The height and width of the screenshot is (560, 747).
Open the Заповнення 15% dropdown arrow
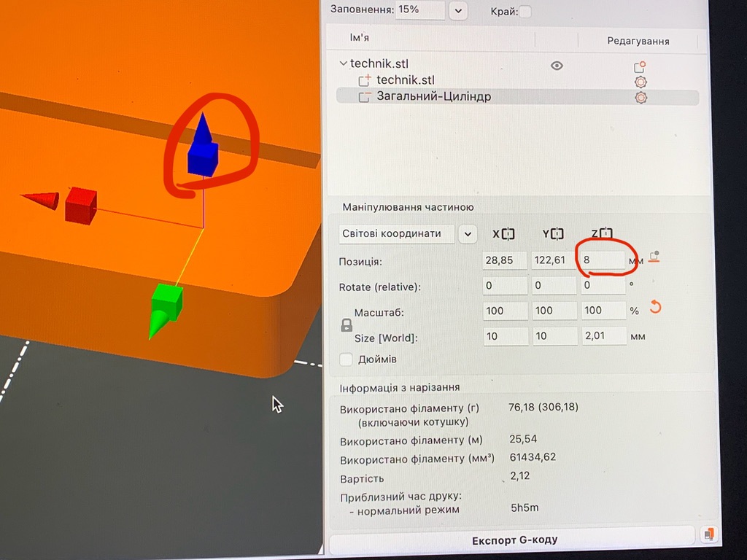pyautogui.click(x=458, y=10)
